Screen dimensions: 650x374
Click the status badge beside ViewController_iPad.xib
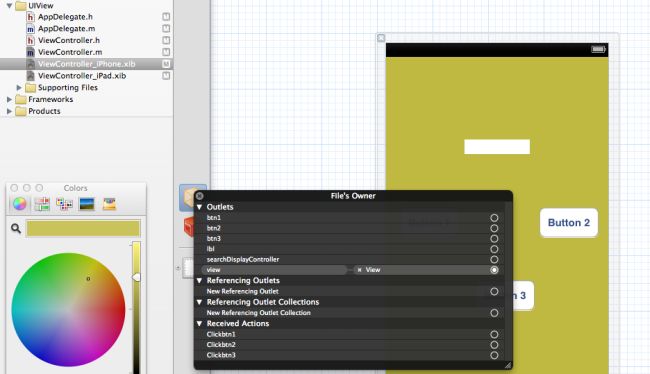pos(166,75)
